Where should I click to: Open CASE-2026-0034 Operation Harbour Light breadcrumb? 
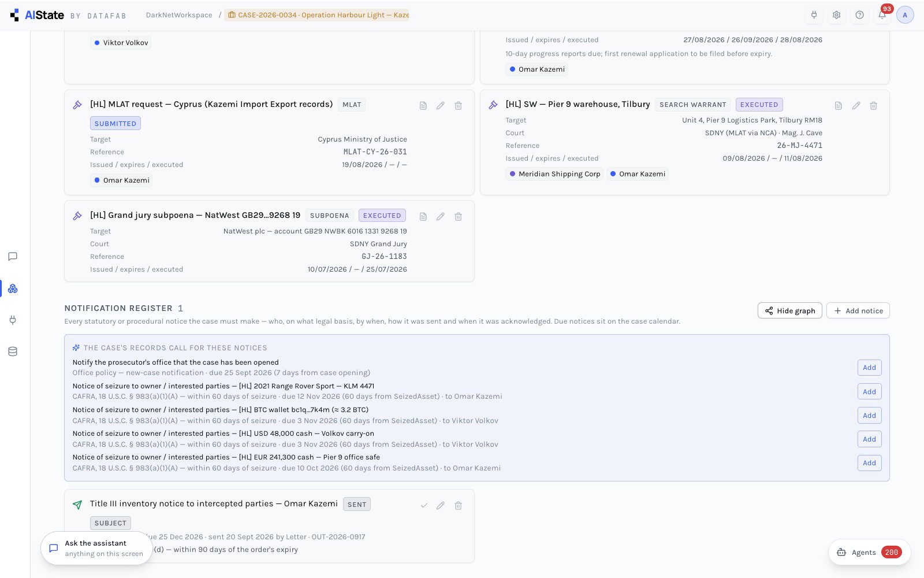(x=318, y=15)
